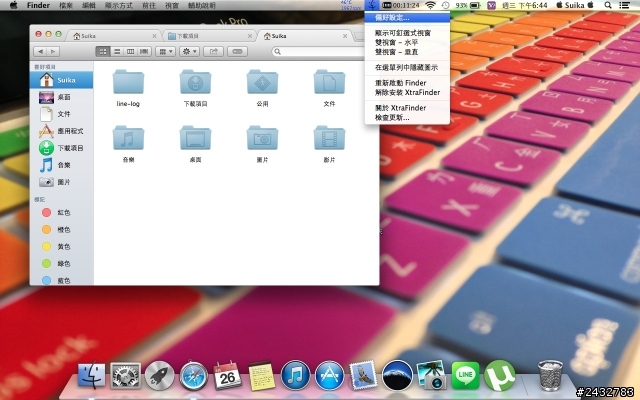Choose 雙視窗 - 垂直 menu item
Image resolution: width=640 pixels, height=400 pixels.
coord(407,52)
